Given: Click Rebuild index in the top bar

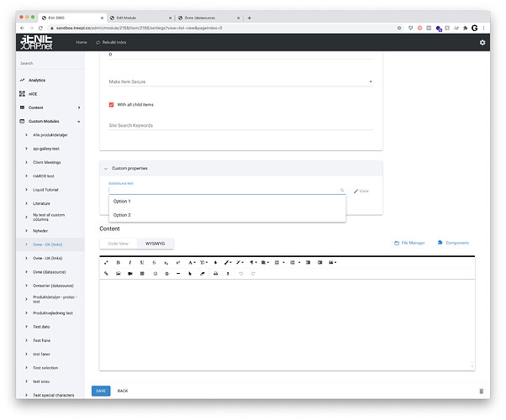Looking at the screenshot, I should click(112, 42).
